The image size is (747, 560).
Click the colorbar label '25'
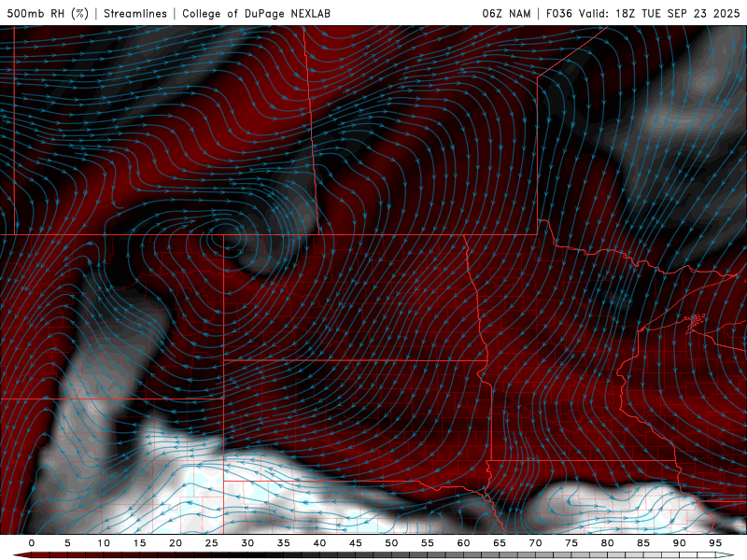[x=212, y=543]
